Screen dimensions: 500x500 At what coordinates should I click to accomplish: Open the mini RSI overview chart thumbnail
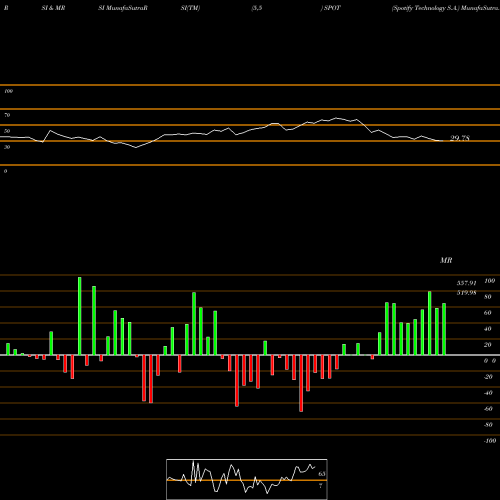[247, 479]
